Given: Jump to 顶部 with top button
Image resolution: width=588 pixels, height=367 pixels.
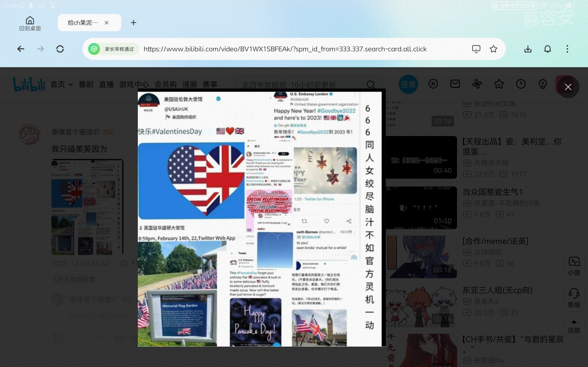Looking at the screenshot, I should tap(574, 327).
